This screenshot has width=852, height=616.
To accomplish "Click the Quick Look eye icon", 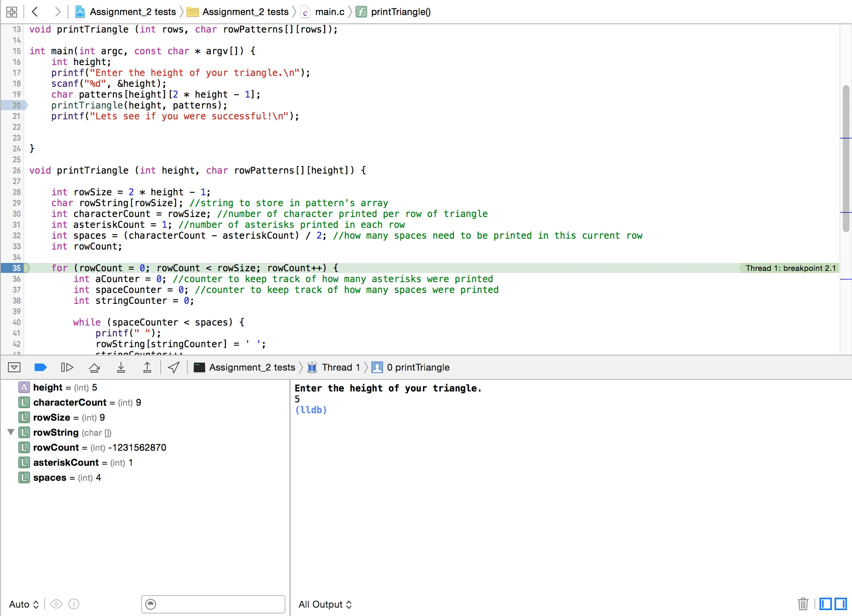I will pyautogui.click(x=56, y=604).
